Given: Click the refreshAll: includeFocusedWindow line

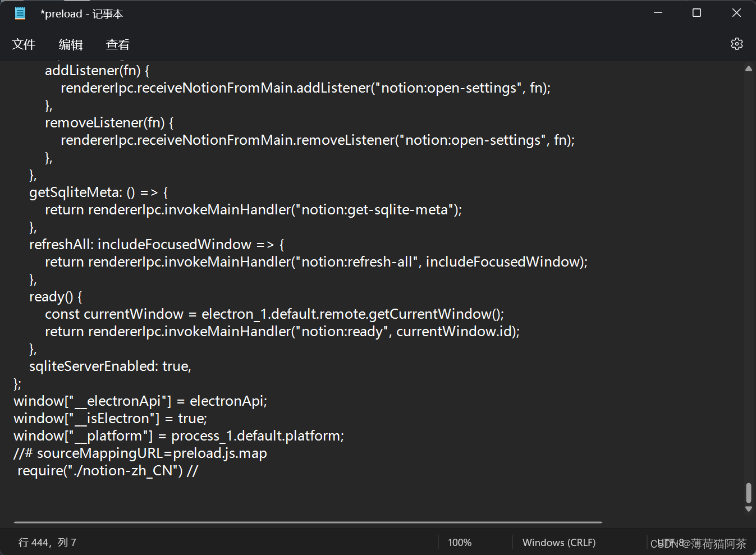Looking at the screenshot, I should coord(157,245).
